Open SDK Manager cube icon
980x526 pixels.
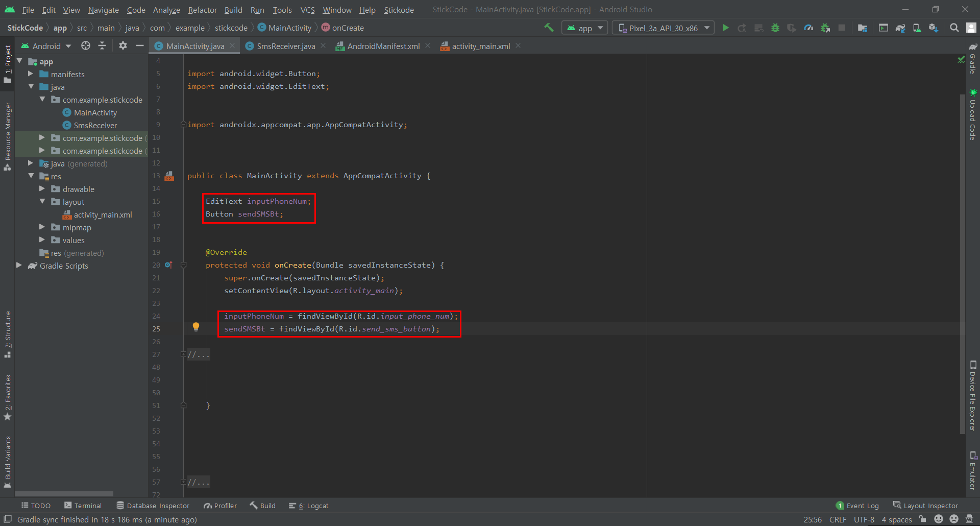[x=934, y=28]
